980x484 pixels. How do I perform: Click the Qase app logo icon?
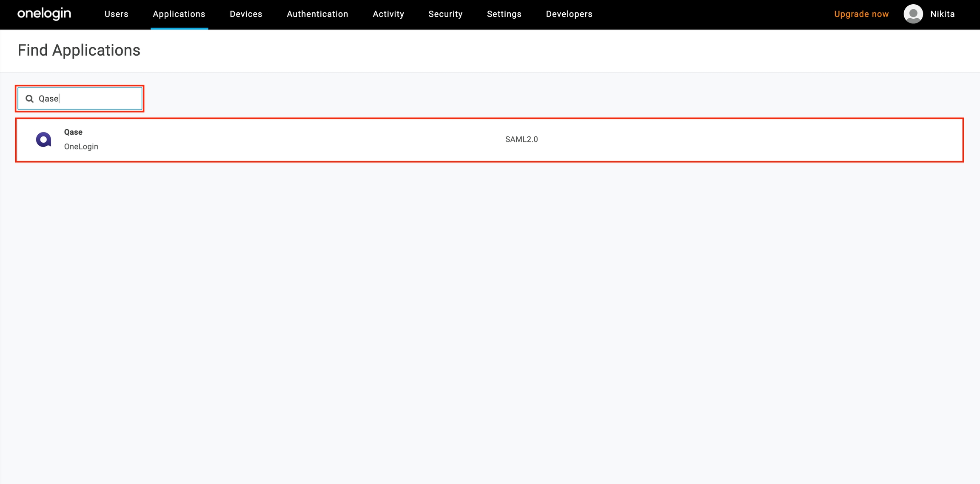43,139
